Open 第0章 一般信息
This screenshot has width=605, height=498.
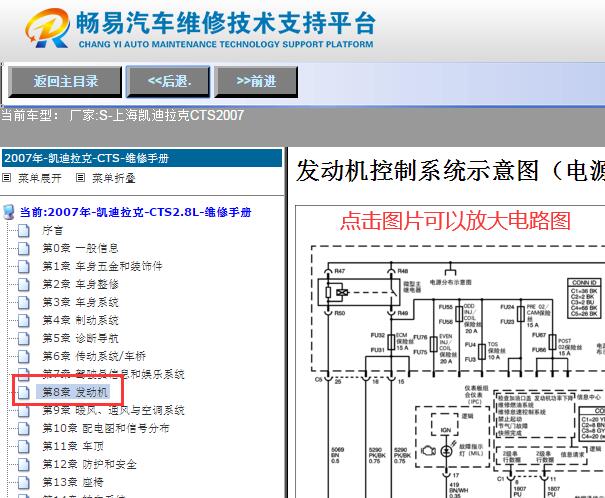pos(80,248)
